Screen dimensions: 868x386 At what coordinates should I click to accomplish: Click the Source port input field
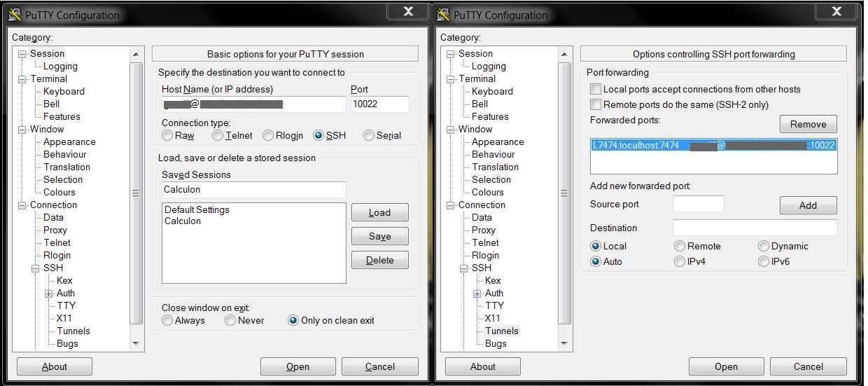tap(698, 205)
